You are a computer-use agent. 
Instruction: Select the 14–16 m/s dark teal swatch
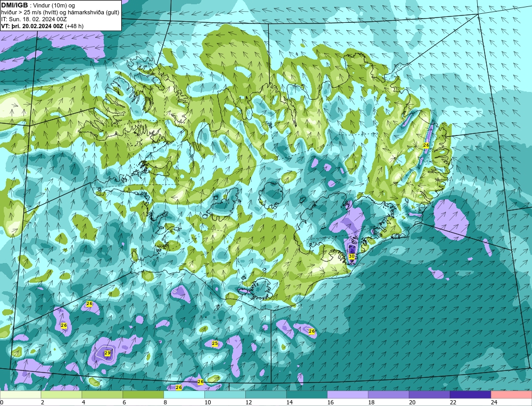click(x=307, y=395)
